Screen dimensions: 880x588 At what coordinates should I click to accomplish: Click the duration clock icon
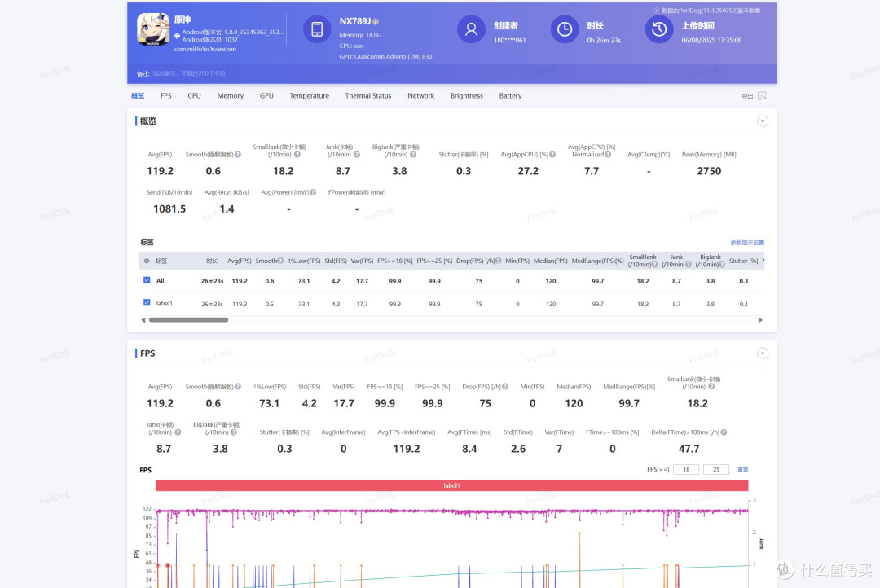pyautogui.click(x=565, y=29)
